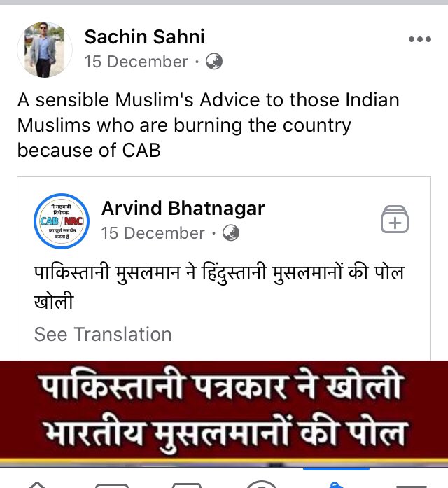Open the Marketplace tab in bottom bar
Screen dimensions: 448x488
click(187, 485)
